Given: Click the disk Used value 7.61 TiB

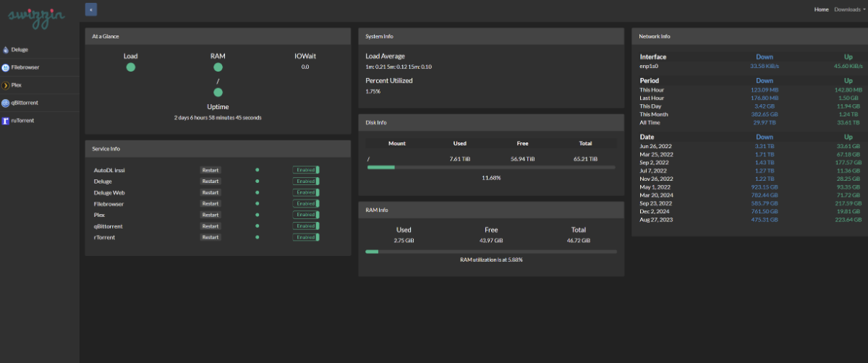Looking at the screenshot, I should pos(460,158).
